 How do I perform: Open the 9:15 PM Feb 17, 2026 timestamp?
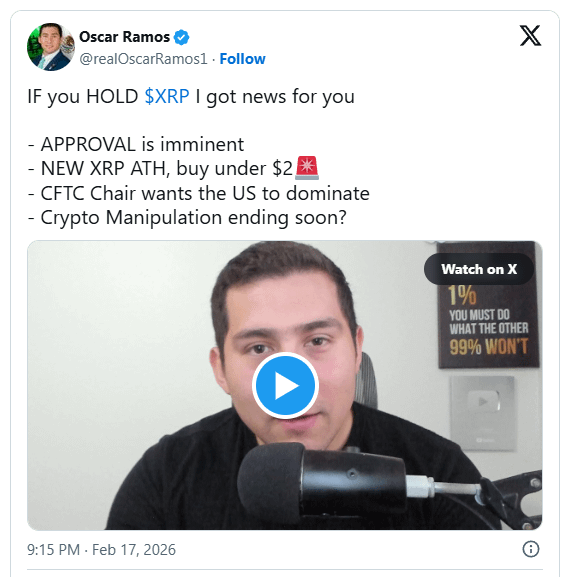point(101,550)
